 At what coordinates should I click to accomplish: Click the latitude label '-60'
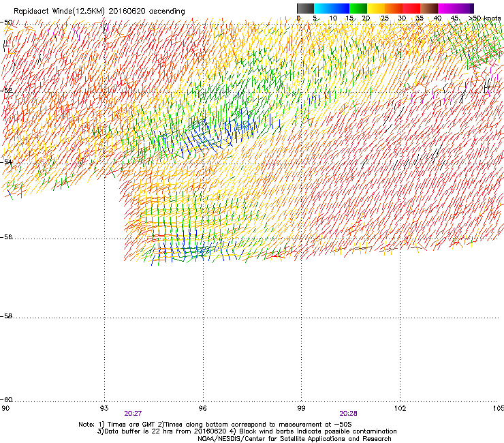(x=6, y=400)
